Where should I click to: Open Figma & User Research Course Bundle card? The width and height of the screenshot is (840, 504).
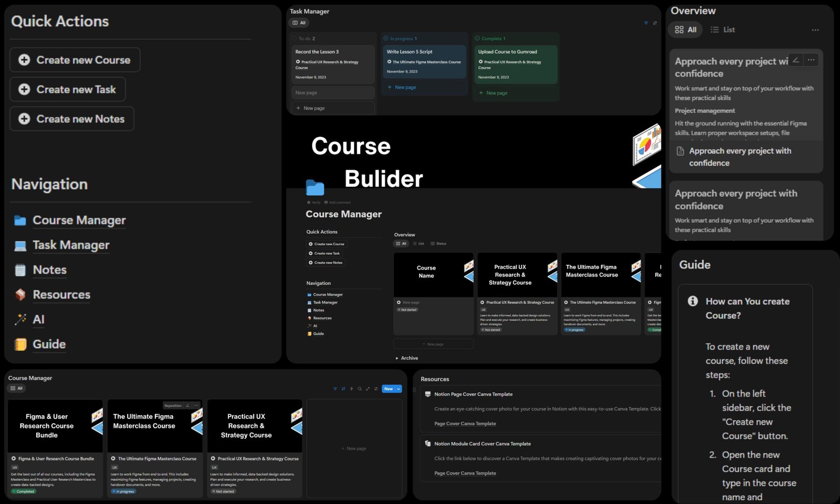click(55, 448)
